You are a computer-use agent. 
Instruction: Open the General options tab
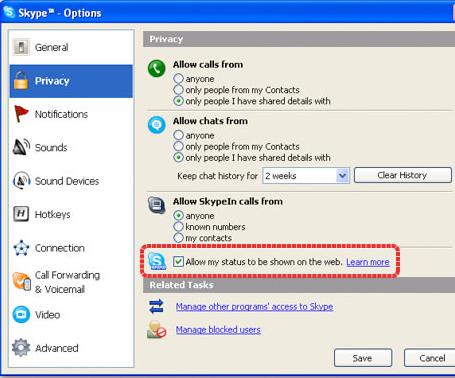point(71,47)
